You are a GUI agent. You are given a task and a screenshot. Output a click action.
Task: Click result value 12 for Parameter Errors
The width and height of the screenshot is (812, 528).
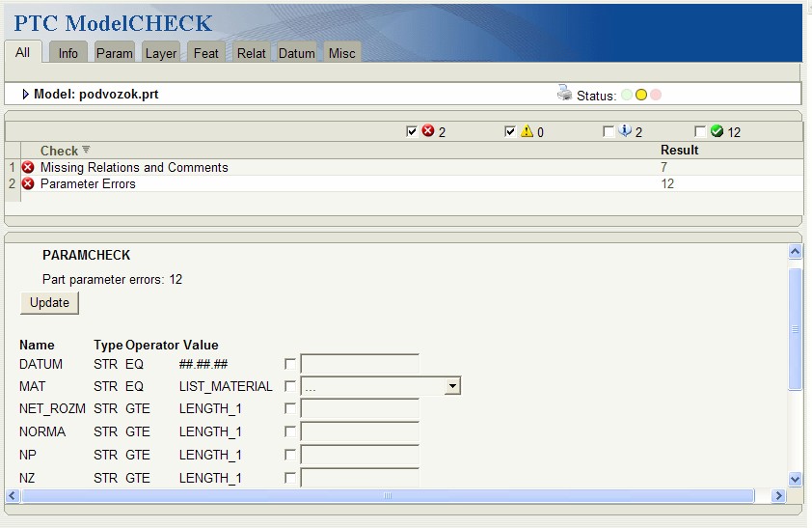pos(667,183)
